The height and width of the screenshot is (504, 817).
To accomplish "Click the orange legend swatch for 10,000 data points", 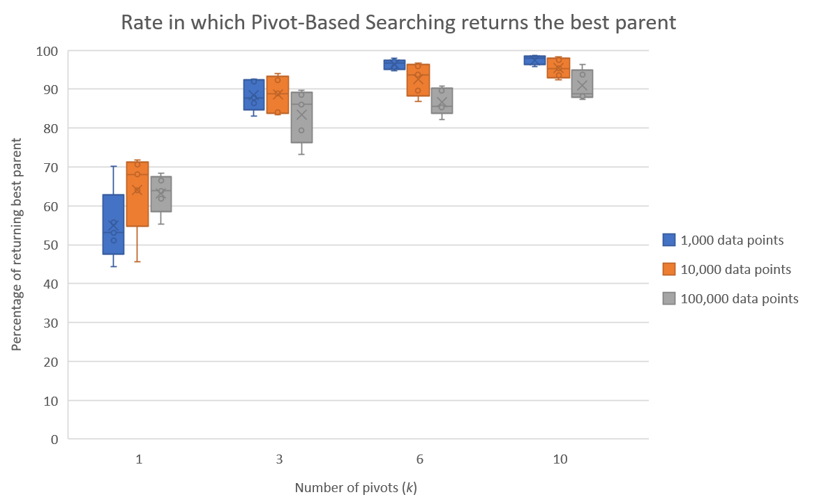I will [x=669, y=269].
